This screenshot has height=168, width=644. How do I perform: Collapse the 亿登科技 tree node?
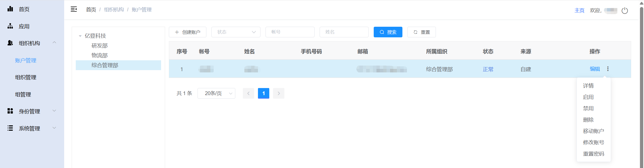pyautogui.click(x=80, y=36)
